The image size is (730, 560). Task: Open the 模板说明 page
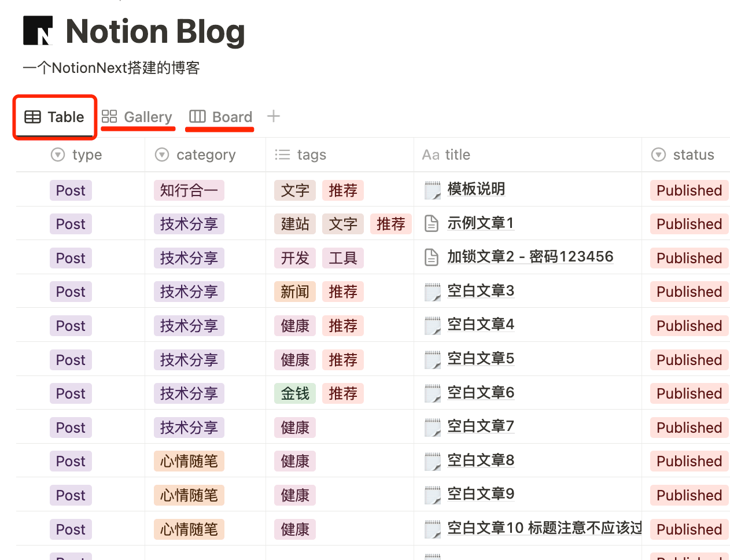click(x=476, y=189)
